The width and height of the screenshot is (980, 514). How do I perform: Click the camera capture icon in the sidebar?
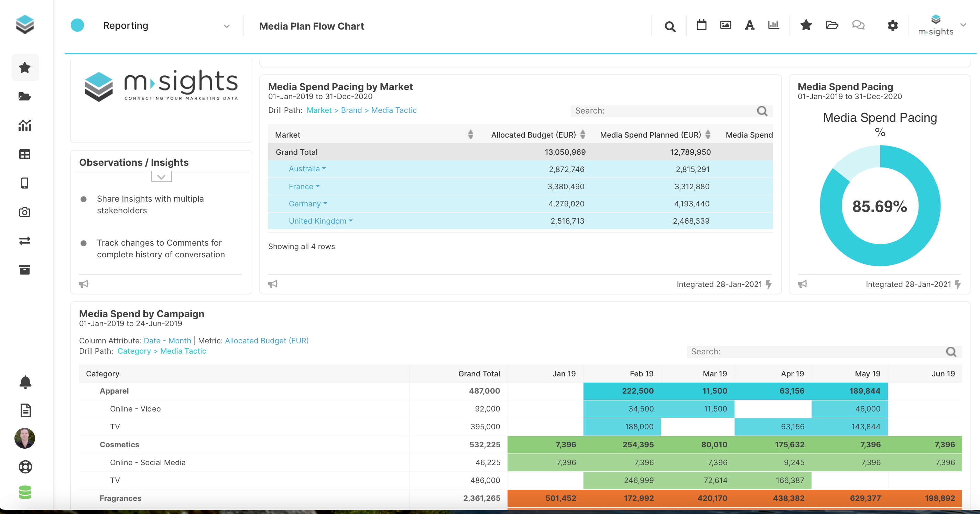pos(25,212)
